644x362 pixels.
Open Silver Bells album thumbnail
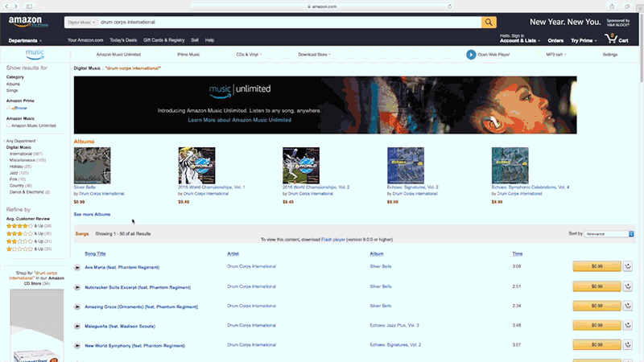[x=92, y=166]
